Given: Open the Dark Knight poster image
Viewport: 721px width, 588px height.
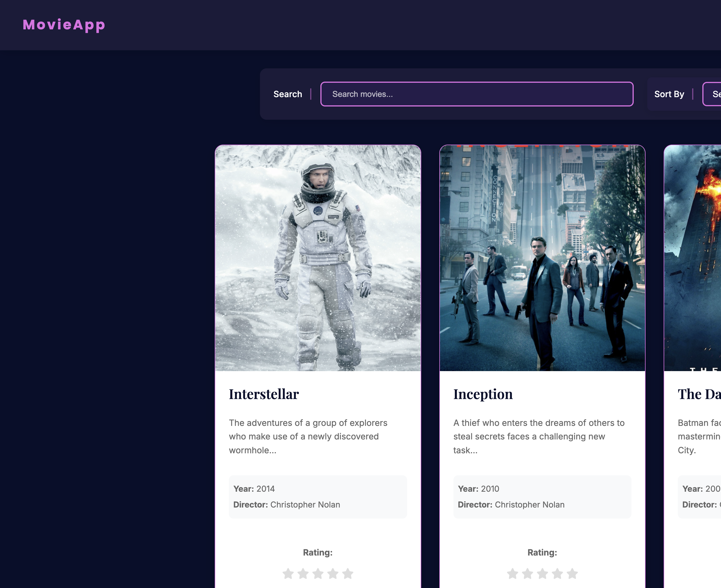Looking at the screenshot, I should [x=692, y=258].
